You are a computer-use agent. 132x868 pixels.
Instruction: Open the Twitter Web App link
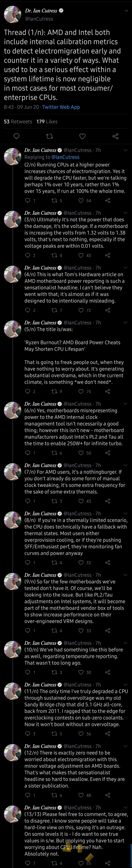pyautogui.click(x=61, y=107)
